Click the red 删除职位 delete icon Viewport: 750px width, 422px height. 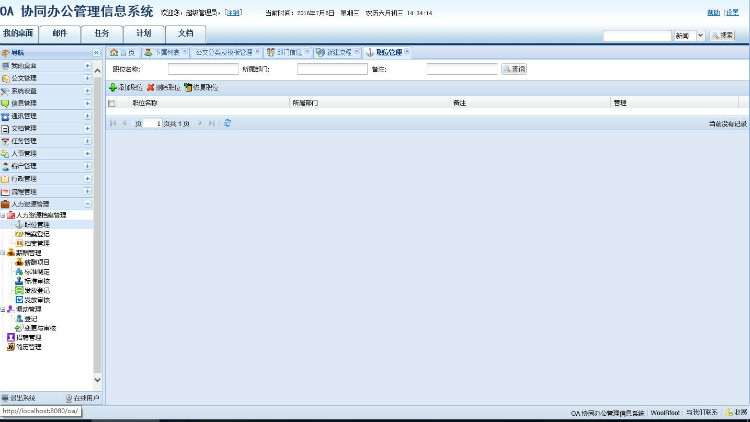point(150,88)
